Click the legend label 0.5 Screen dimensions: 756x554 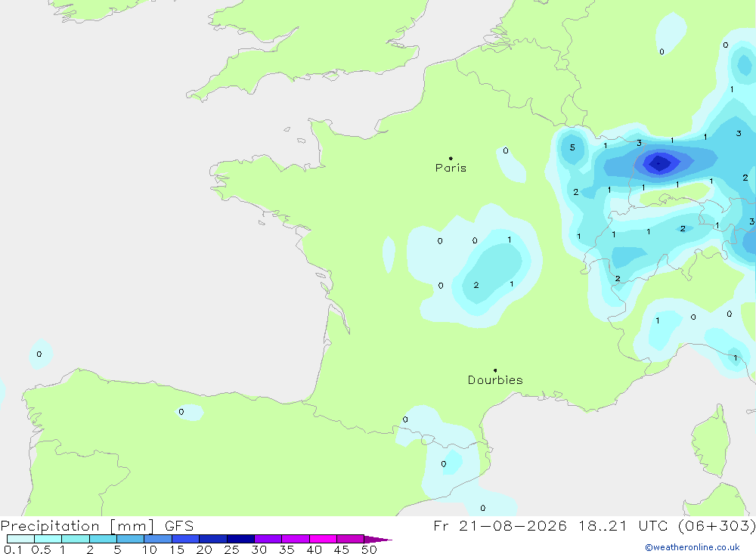point(41,549)
